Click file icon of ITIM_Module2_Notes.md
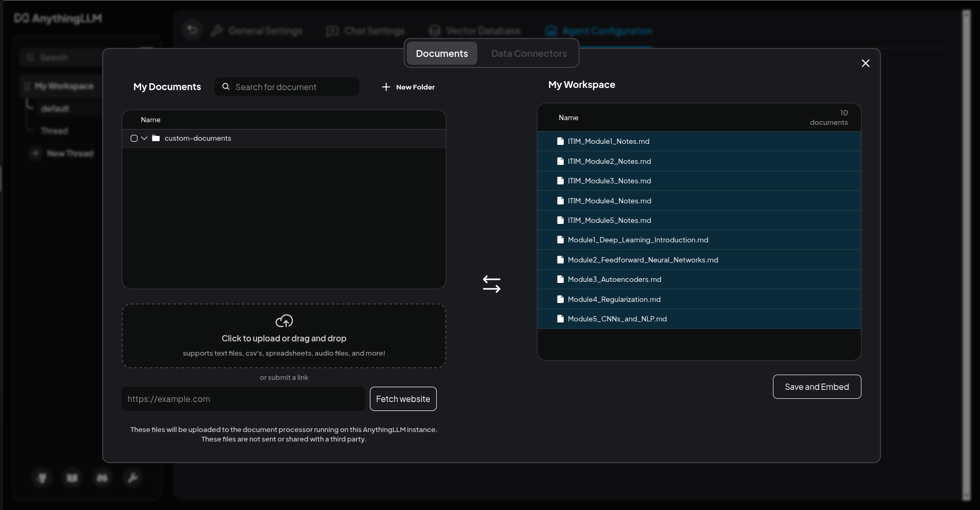This screenshot has width=980, height=510. tap(561, 161)
